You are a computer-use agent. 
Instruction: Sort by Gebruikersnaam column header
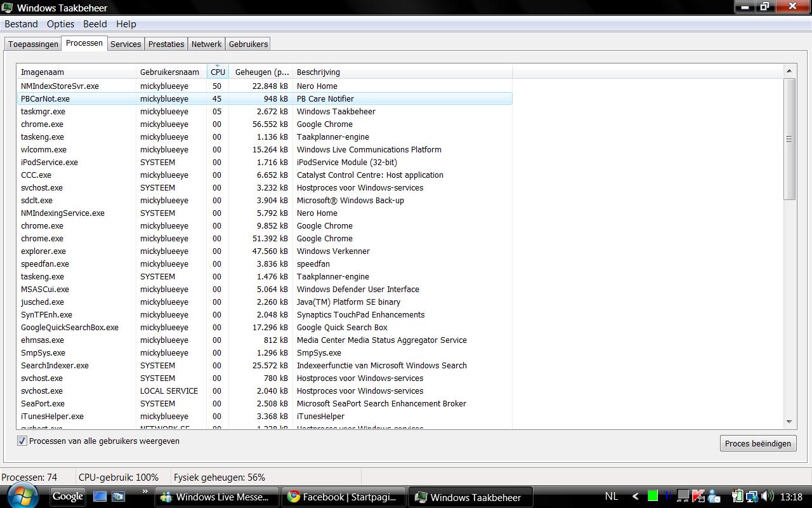[x=171, y=72]
